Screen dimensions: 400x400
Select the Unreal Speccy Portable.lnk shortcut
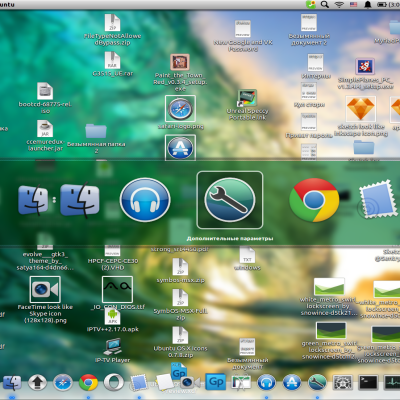tap(247, 105)
